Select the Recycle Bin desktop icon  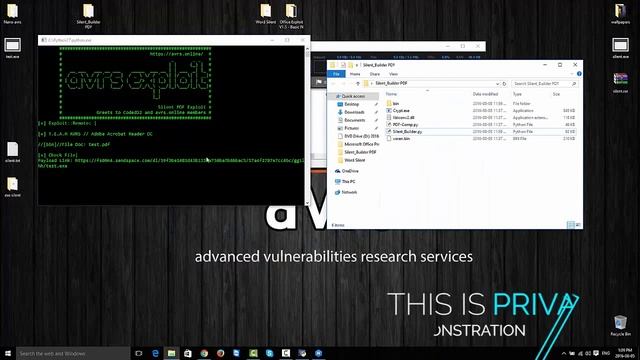(620, 326)
